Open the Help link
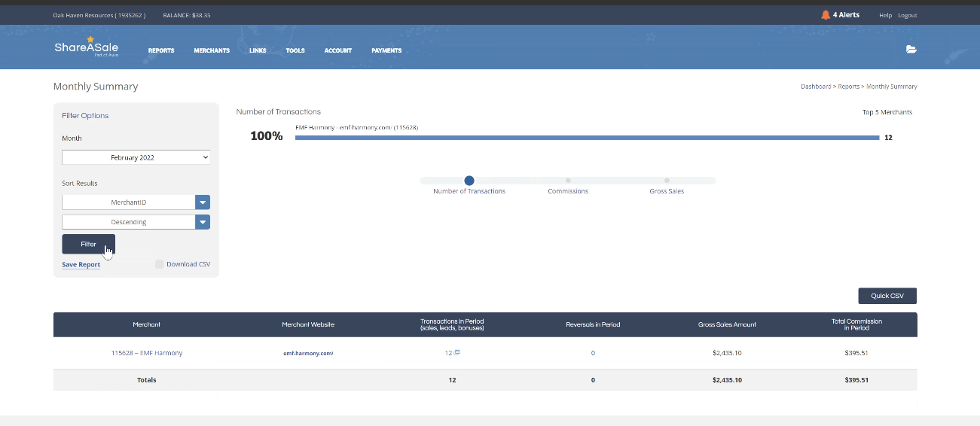980x426 pixels. pos(885,15)
